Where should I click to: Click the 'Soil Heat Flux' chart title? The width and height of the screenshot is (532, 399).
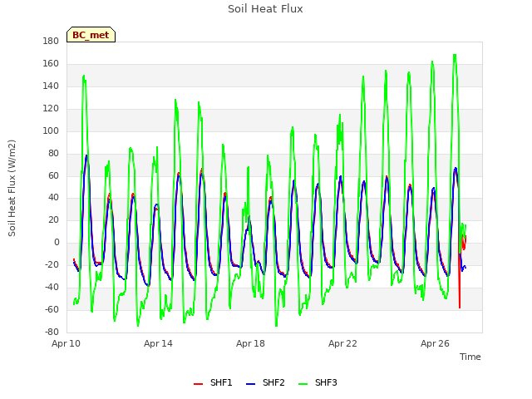tap(265, 9)
